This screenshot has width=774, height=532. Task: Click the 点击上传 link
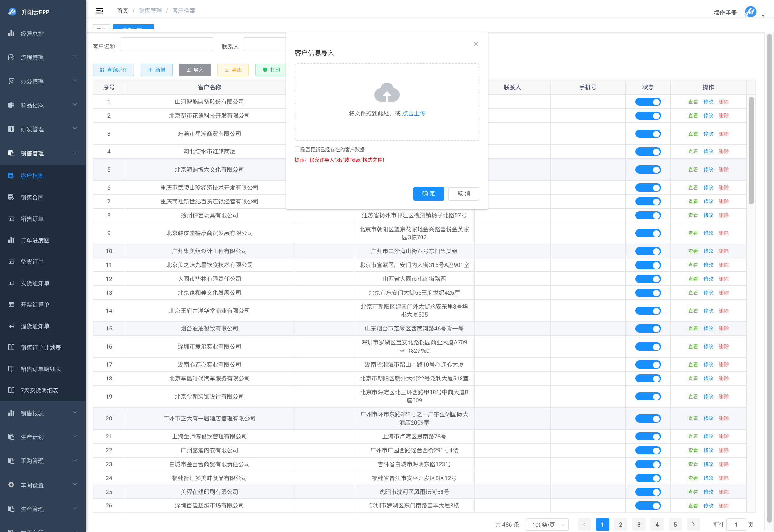coord(413,113)
